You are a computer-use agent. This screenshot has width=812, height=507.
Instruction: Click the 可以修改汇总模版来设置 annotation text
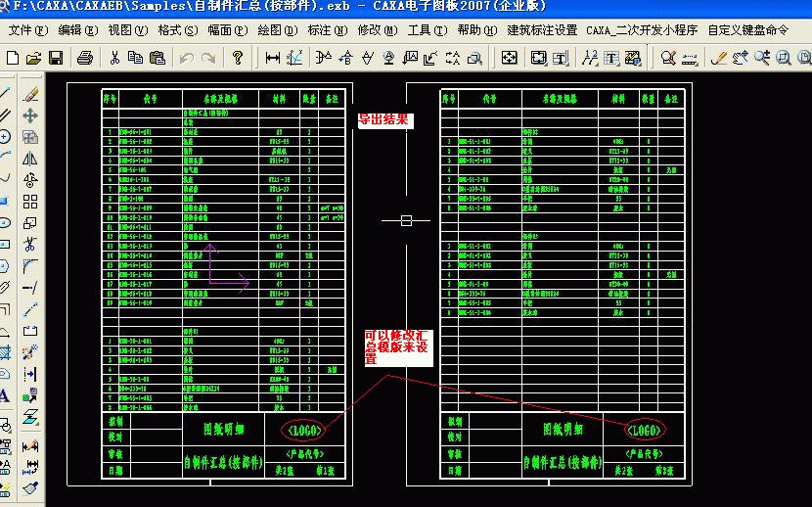[x=397, y=347]
